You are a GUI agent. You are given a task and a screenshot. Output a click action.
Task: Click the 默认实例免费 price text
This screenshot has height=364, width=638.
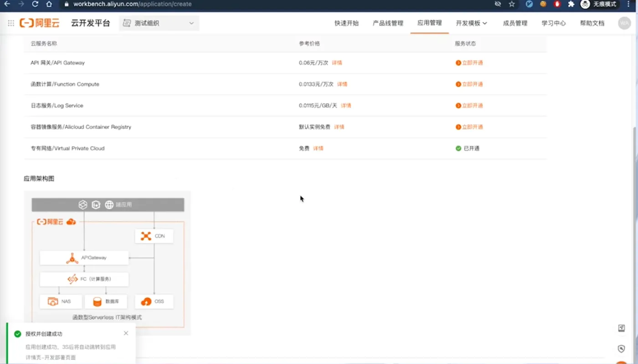click(x=314, y=127)
